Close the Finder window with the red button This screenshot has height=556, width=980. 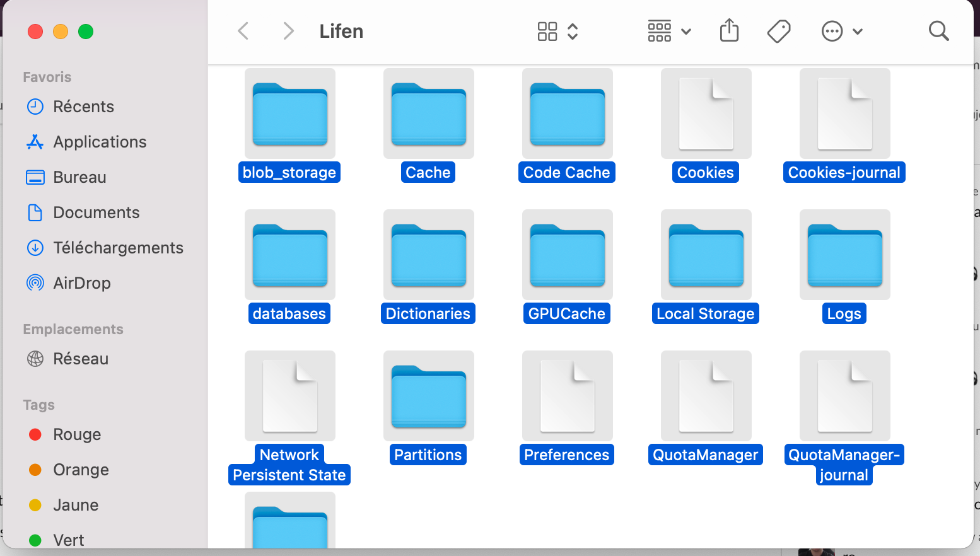[35, 32]
